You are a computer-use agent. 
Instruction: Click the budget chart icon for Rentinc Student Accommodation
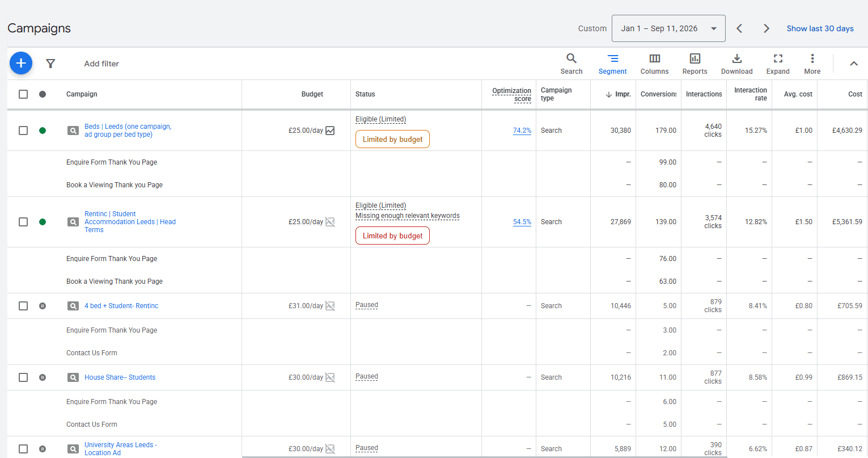(330, 222)
